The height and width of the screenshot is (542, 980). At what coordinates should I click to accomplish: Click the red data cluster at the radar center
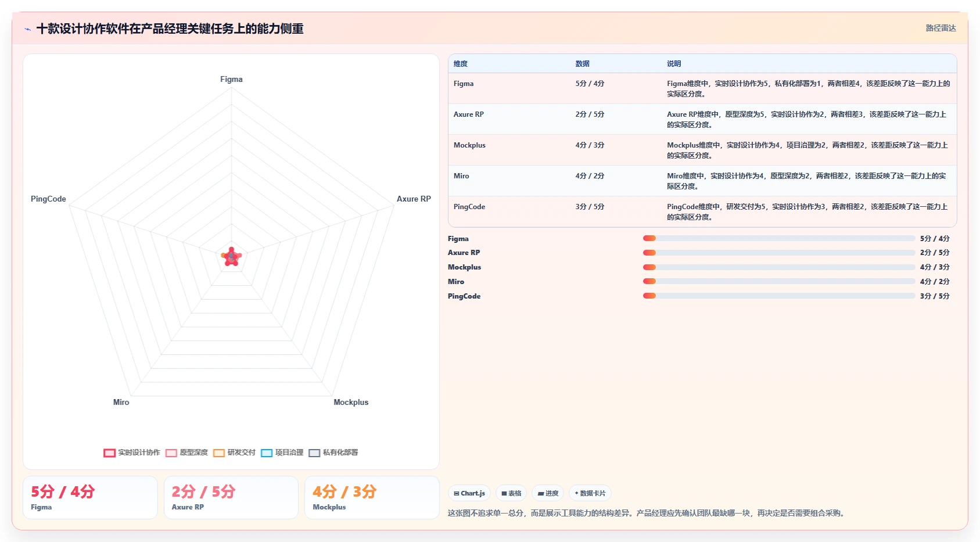pyautogui.click(x=231, y=256)
